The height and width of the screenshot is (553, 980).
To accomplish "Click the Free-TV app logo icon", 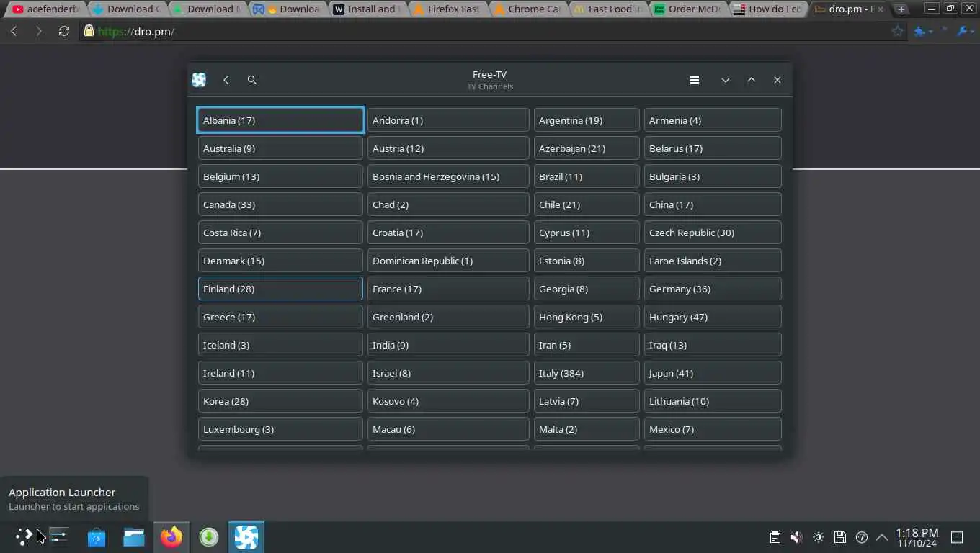I will 200,80.
